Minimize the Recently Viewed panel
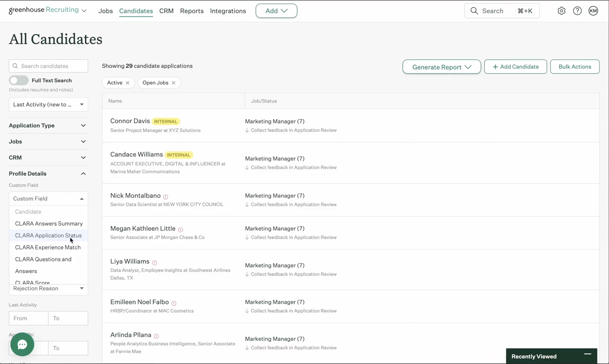 tap(587, 354)
